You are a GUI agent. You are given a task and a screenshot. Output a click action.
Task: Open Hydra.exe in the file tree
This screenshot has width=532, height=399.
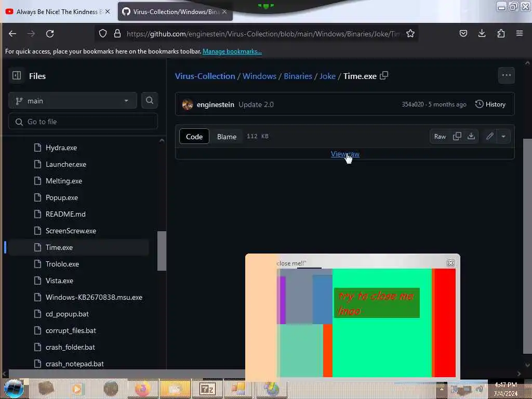pos(61,148)
